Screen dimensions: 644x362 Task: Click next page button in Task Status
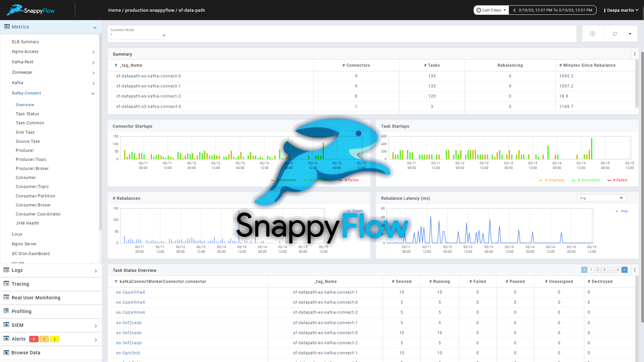625,269
